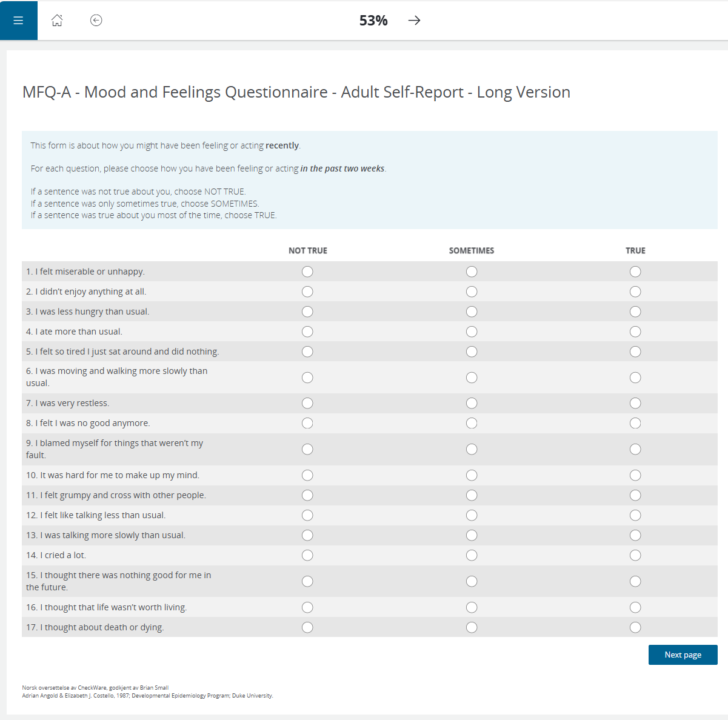
Task: Select TRUE for 'I thought about death or dying'
Action: point(635,627)
